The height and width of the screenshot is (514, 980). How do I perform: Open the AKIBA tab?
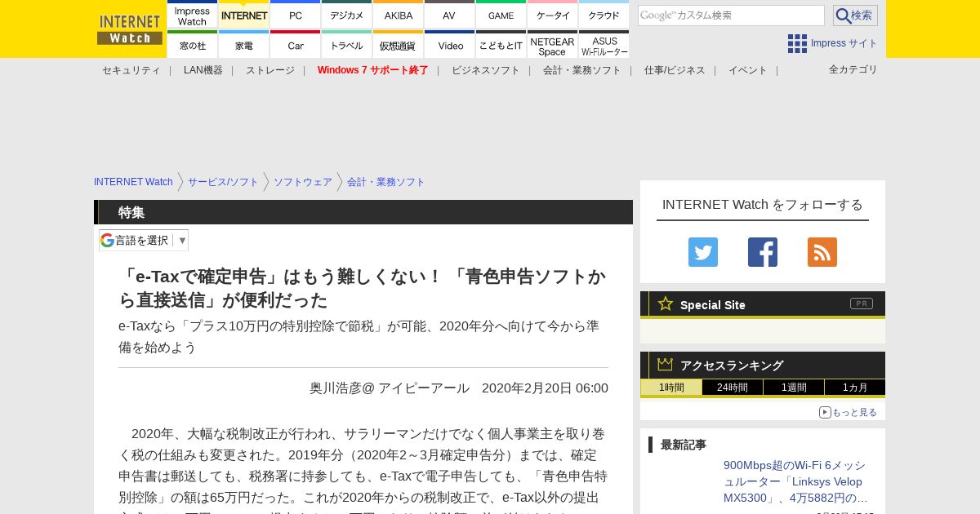click(399, 15)
